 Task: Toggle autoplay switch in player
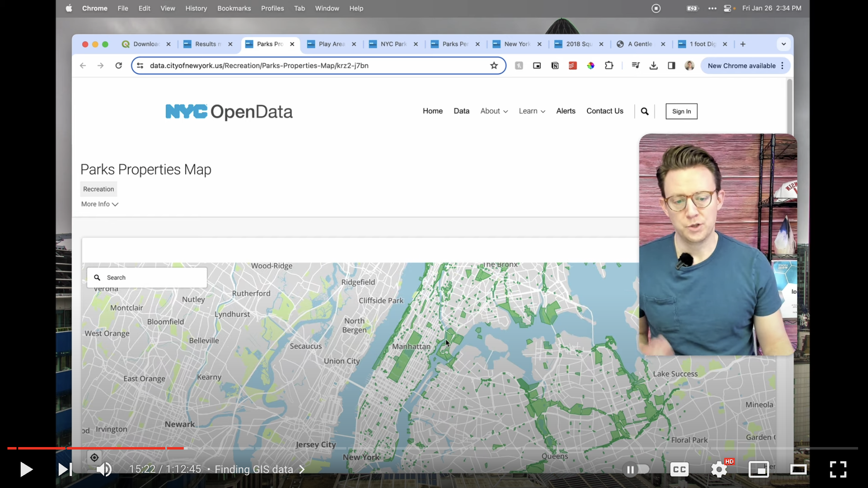(637, 469)
